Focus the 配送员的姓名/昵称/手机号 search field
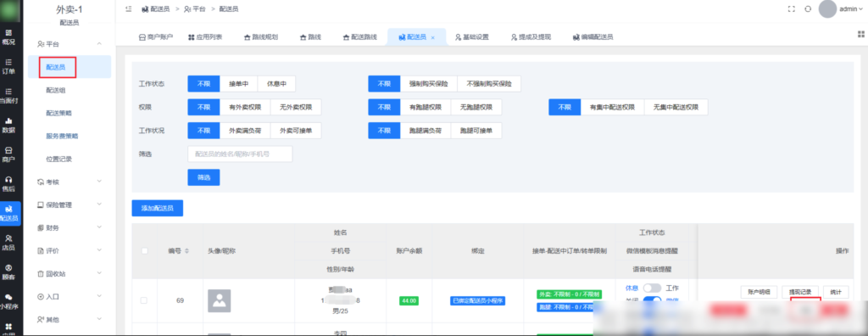The image size is (868, 336). click(x=240, y=154)
